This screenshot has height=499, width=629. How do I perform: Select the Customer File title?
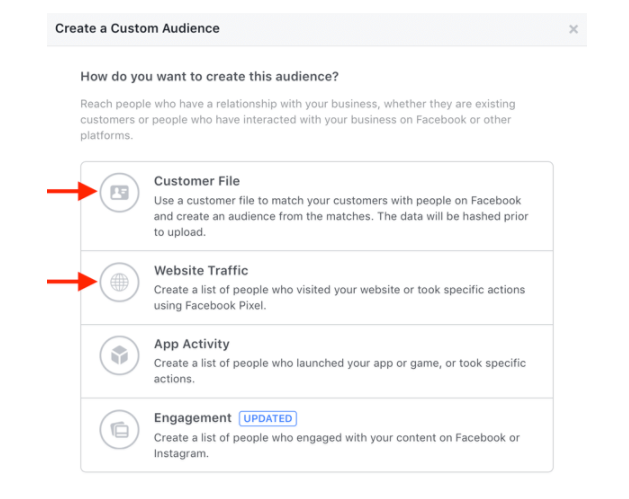197,181
